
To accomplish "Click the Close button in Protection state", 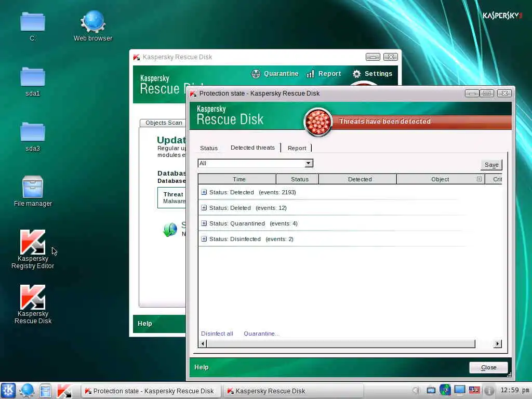I will [488, 367].
